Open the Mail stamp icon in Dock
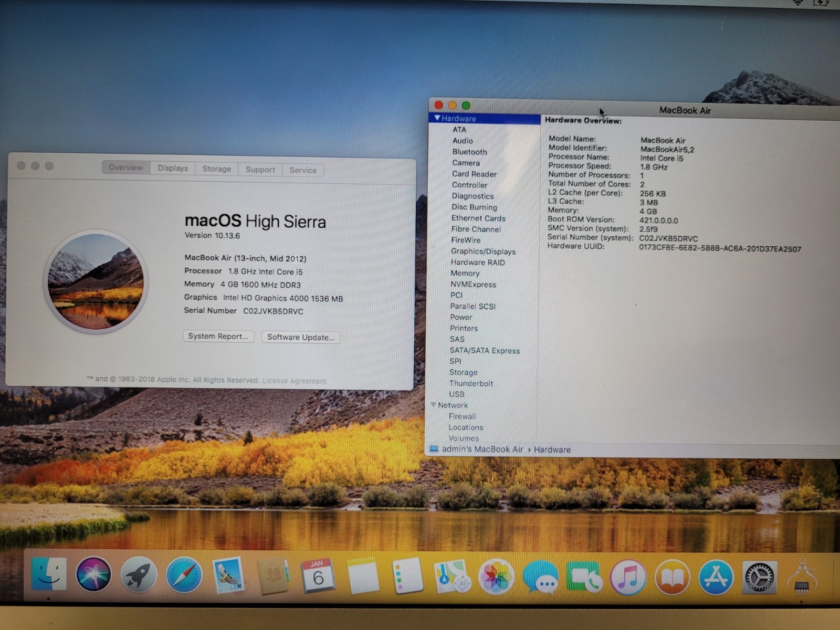This screenshot has height=630, width=840. click(228, 575)
